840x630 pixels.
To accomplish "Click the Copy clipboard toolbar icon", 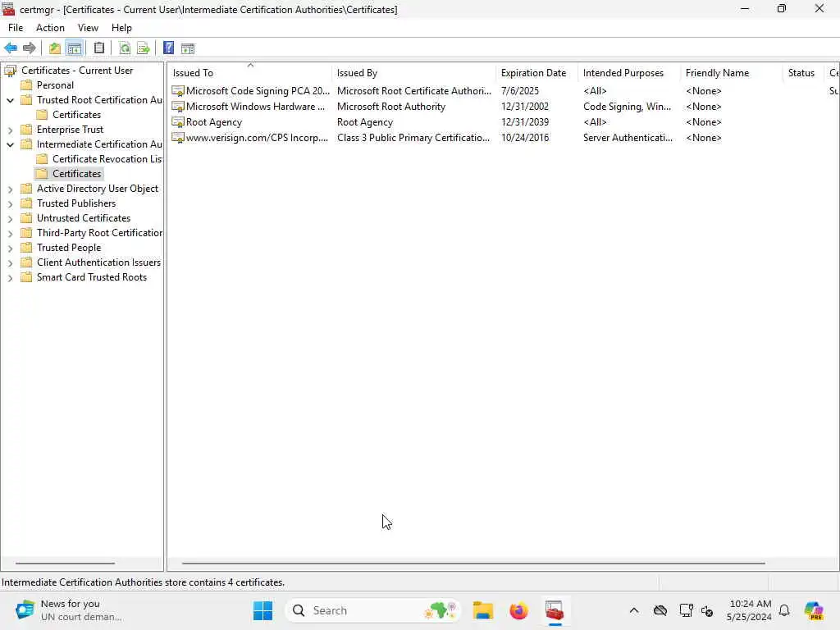I will pyautogui.click(x=99, y=48).
